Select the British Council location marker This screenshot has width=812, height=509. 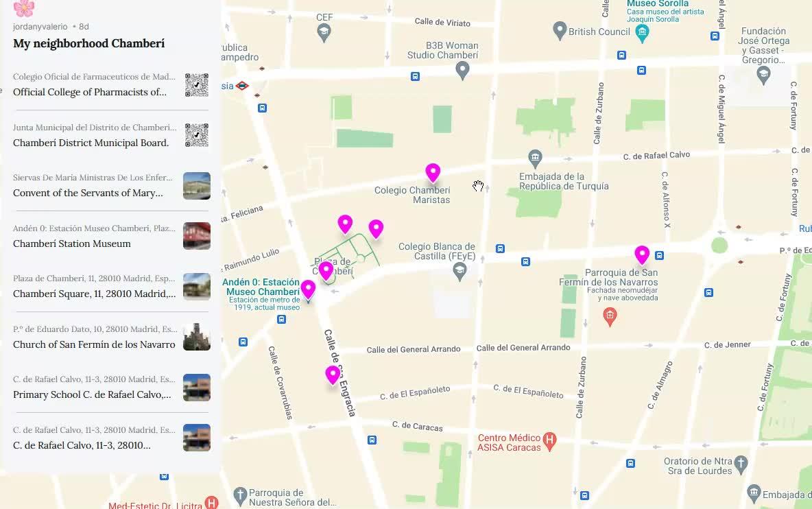click(560, 30)
